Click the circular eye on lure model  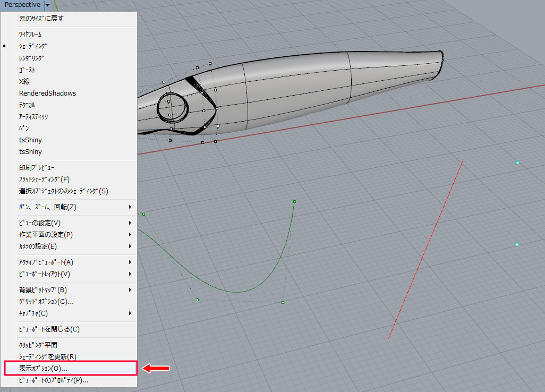coord(173,107)
